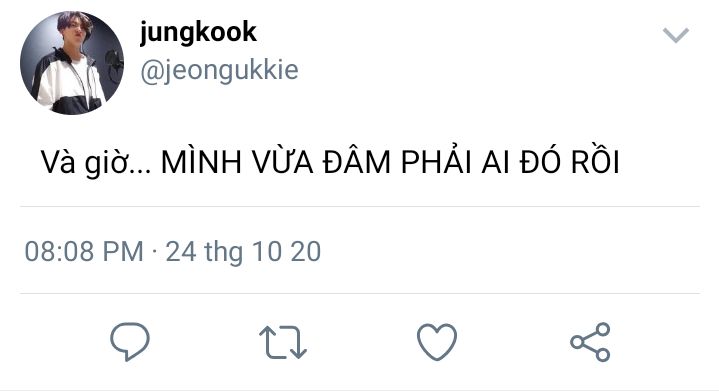This screenshot has height=391, width=719.
Task: Reply to the tweet with the speech bubble icon
Action: (130, 341)
